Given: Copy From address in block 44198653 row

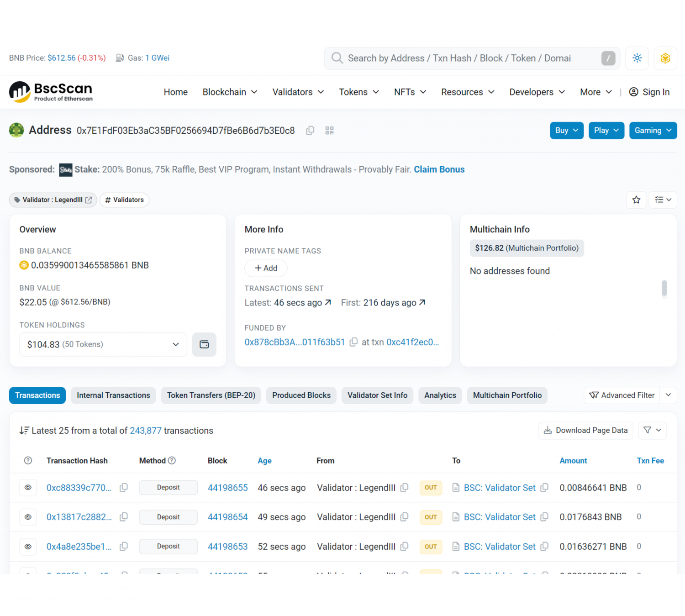Looking at the screenshot, I should click(x=404, y=547).
